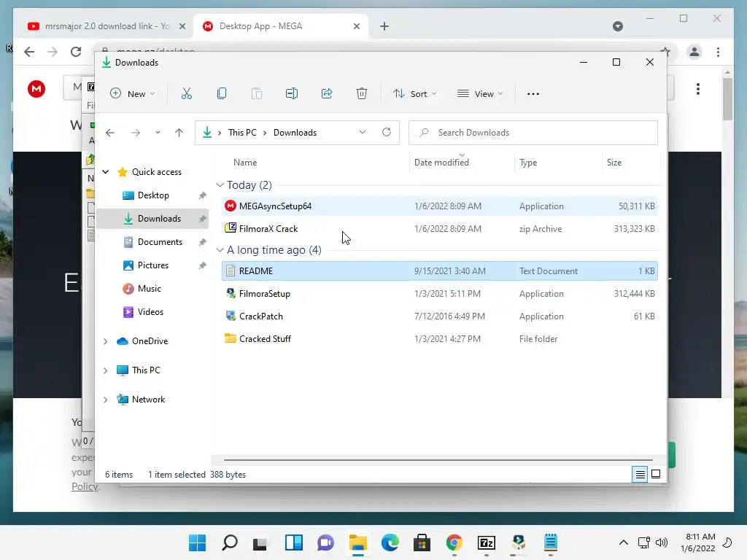Switch to large thumbnails view icon
This screenshot has width=747, height=560.
(x=656, y=474)
